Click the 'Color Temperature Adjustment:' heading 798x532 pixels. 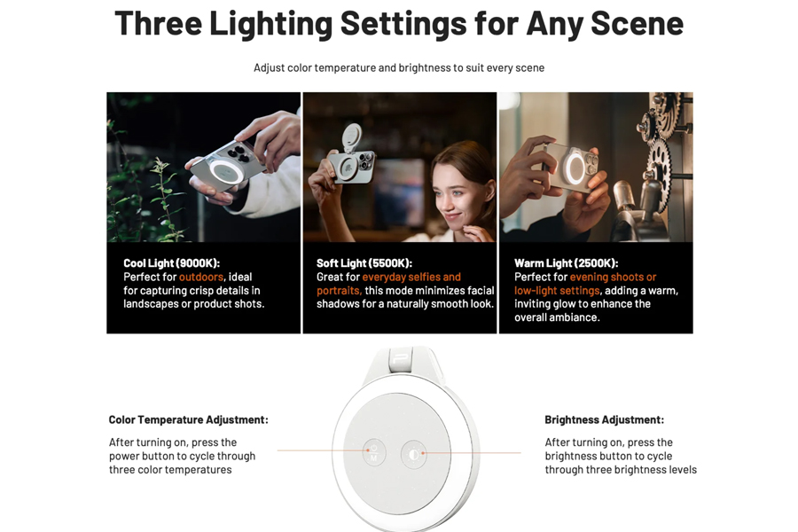[188, 420]
